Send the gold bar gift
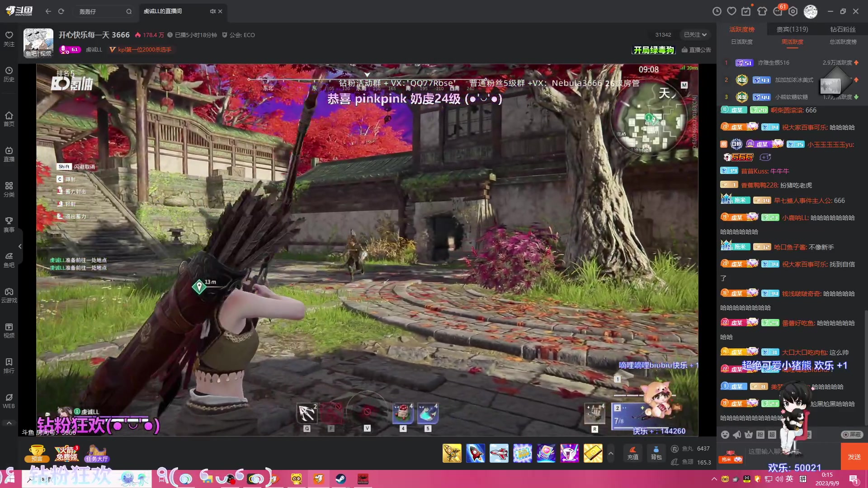The height and width of the screenshot is (488, 868). 593,453
